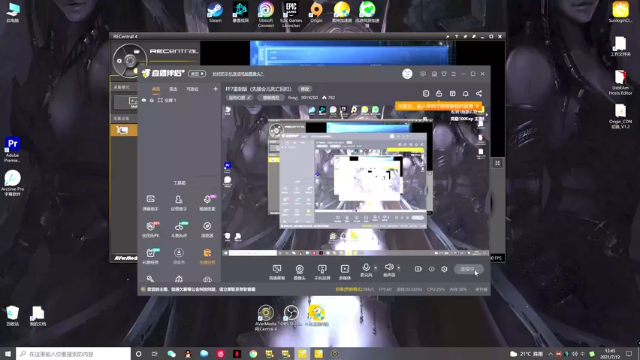Open the help link in the title bar
The height and width of the screenshot is (360, 640).
click(238, 74)
